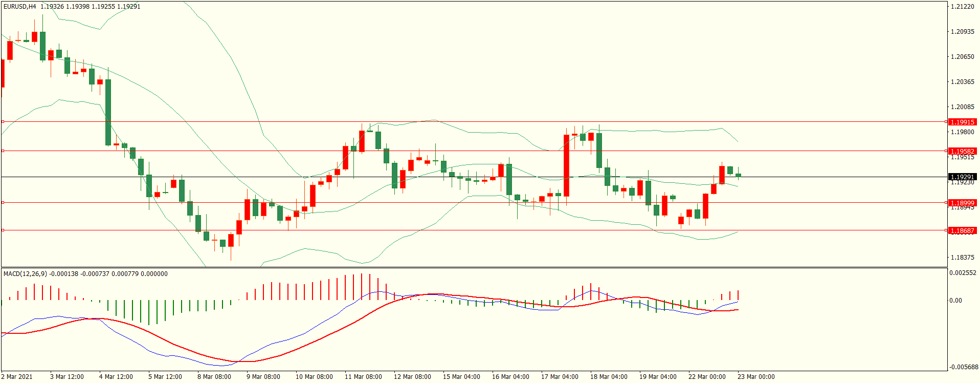This screenshot has height=383, width=980.
Task: Click the 1.19915 price level tag
Action: coord(962,122)
